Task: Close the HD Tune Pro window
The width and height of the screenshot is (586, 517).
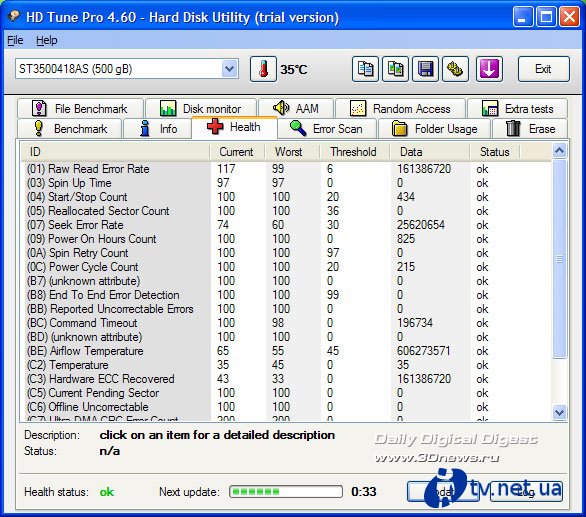Action: pos(569,17)
